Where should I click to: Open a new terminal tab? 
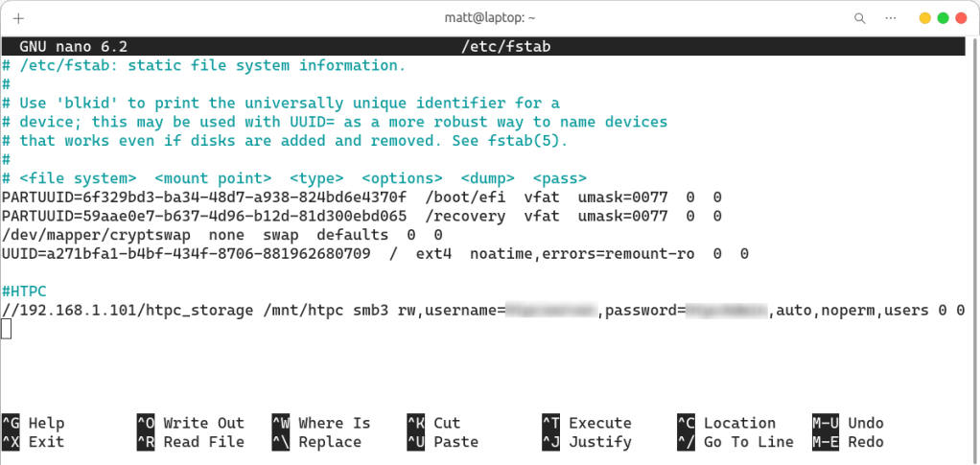pos(19,18)
